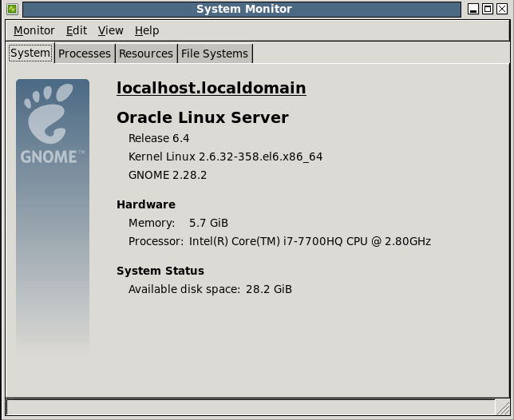Click the Kernel Linux version text
514x420 pixels.
pyautogui.click(x=225, y=157)
